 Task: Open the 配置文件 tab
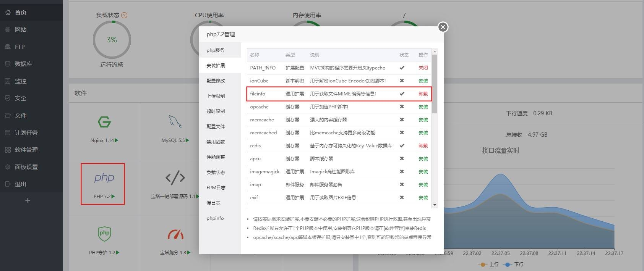click(x=220, y=126)
